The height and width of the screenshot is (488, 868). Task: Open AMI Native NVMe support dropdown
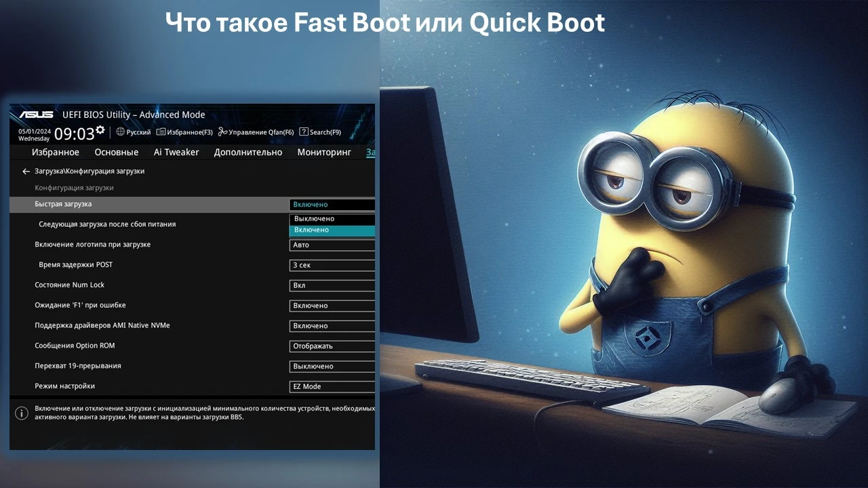(332, 326)
